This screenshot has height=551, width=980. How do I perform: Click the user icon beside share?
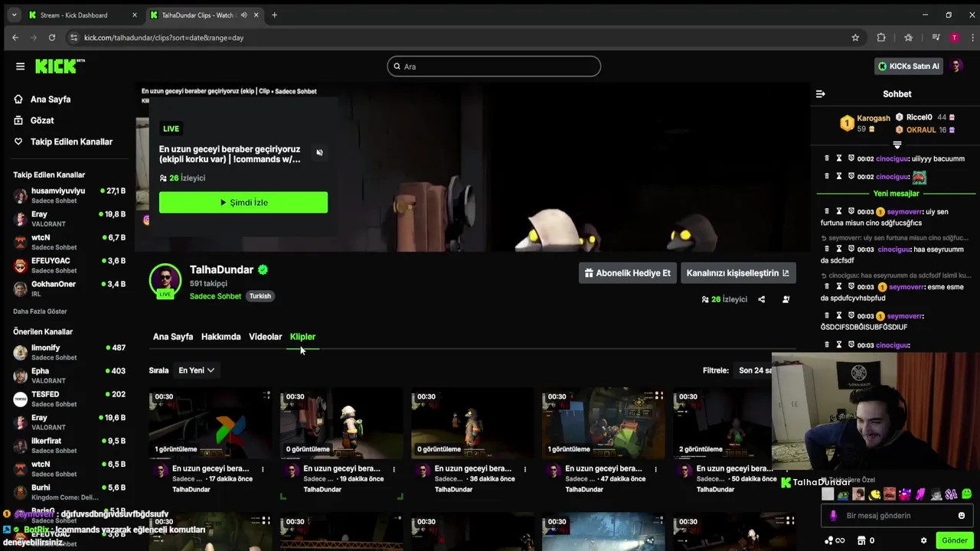coord(786,299)
